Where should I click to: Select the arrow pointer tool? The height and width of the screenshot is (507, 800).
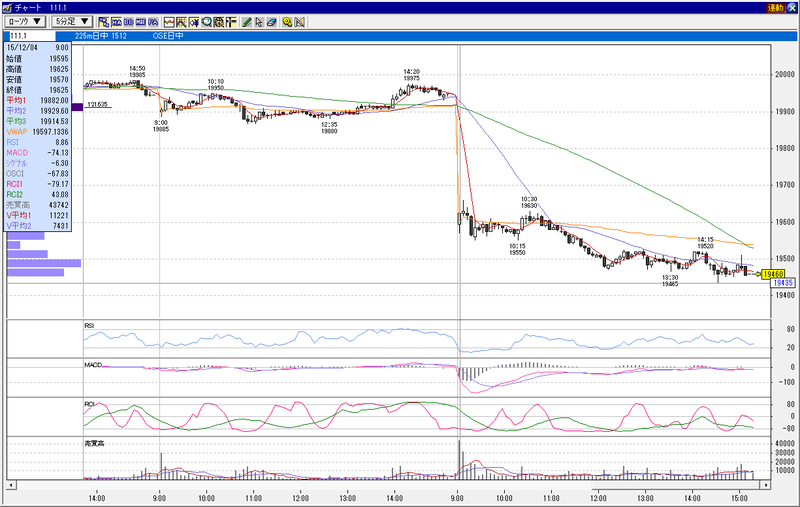[259, 22]
